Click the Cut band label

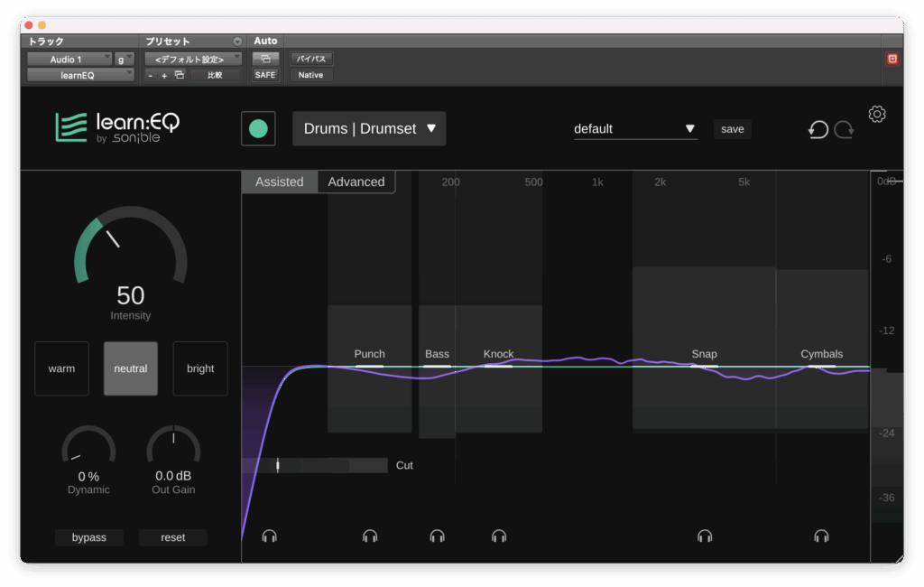tap(404, 465)
